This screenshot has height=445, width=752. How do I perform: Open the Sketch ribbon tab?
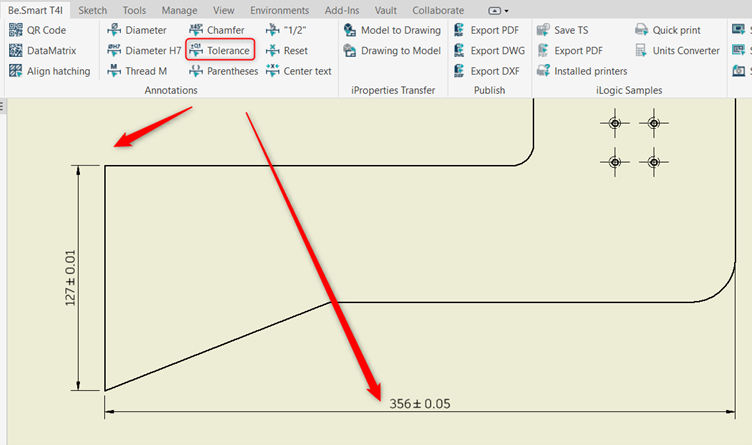pyautogui.click(x=93, y=10)
